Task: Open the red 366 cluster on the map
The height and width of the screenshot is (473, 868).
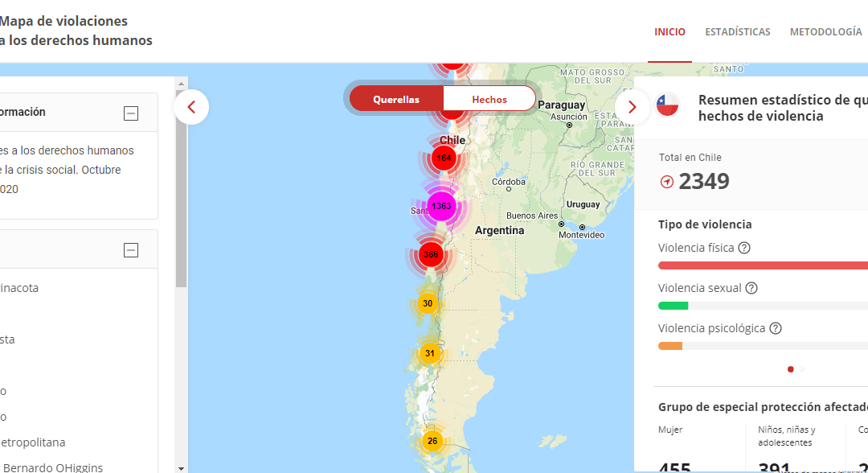Action: click(x=431, y=254)
